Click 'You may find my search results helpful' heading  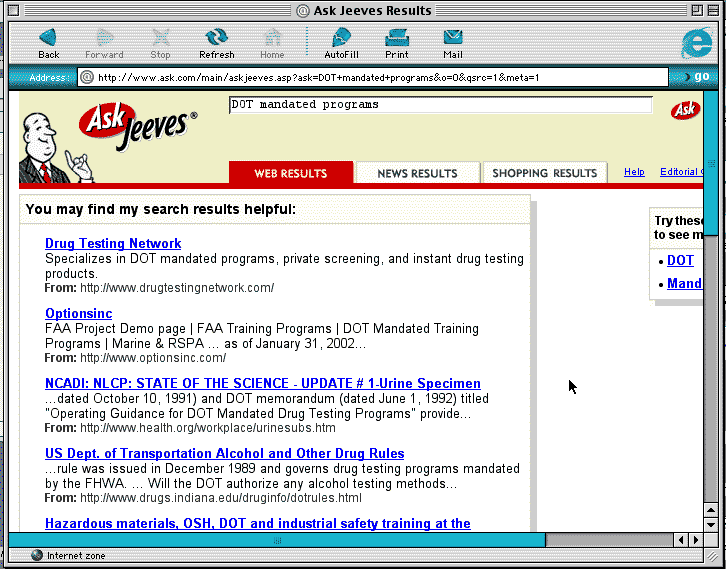161,209
